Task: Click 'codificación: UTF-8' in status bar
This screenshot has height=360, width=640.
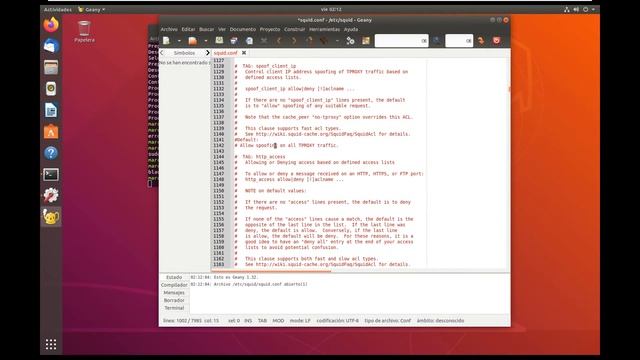Action: click(337, 321)
